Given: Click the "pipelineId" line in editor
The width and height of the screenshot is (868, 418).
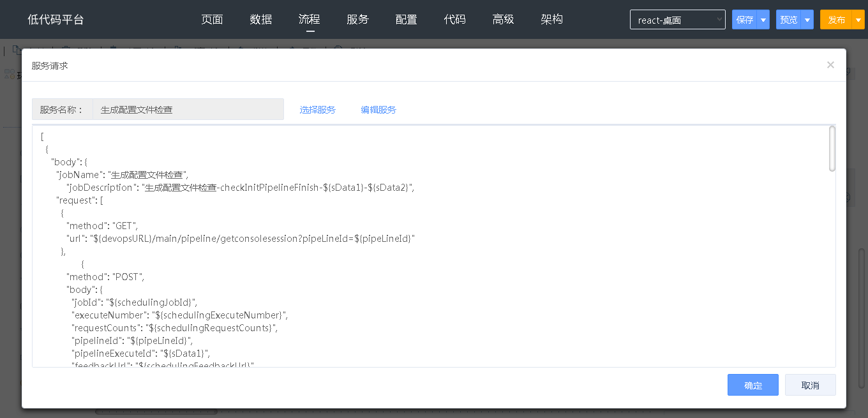Looking at the screenshot, I should 131,340.
